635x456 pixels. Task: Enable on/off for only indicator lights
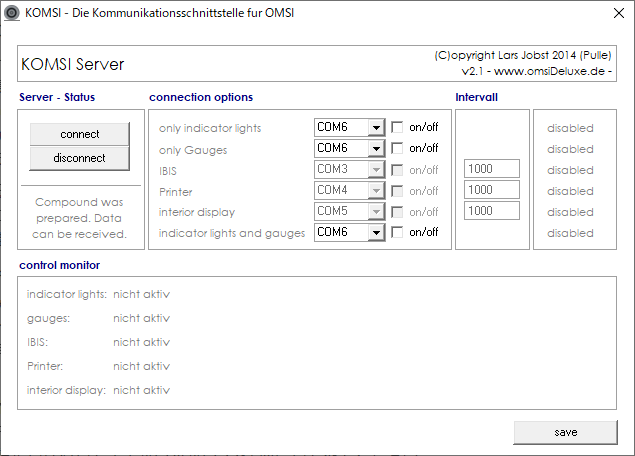coord(397,127)
